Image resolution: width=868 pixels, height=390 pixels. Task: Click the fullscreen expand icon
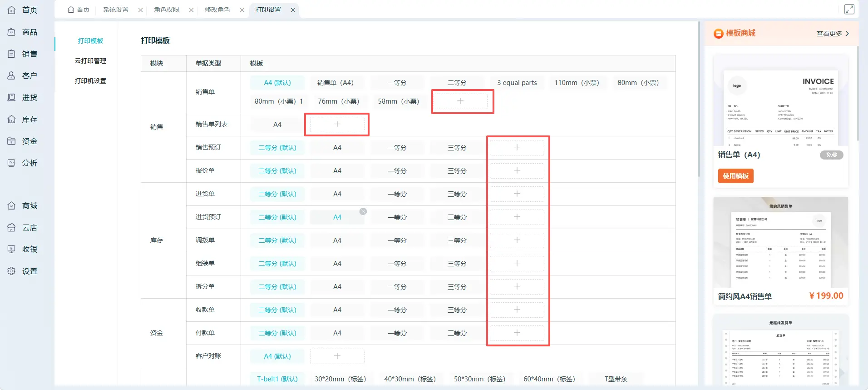click(x=849, y=9)
